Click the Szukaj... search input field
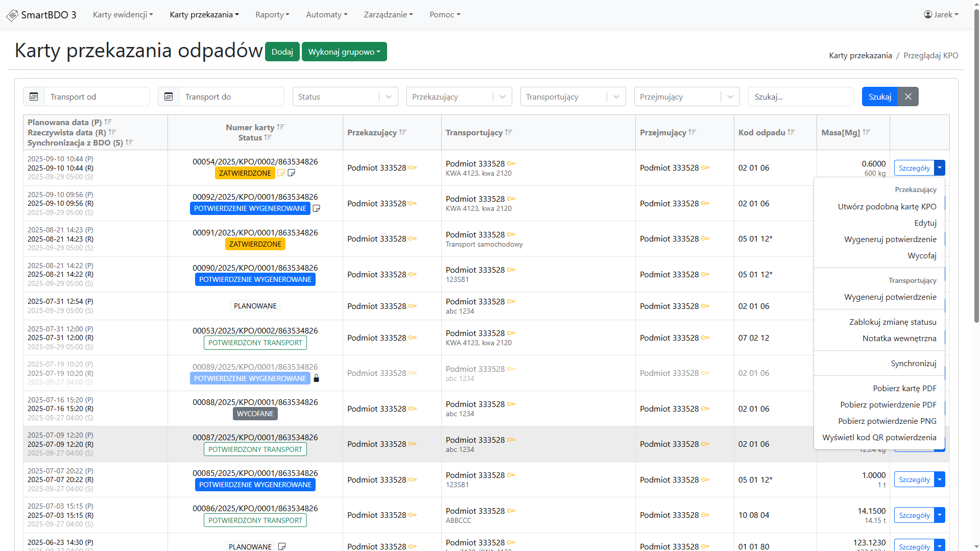Screen dimensions: 980x551 [x=800, y=97]
